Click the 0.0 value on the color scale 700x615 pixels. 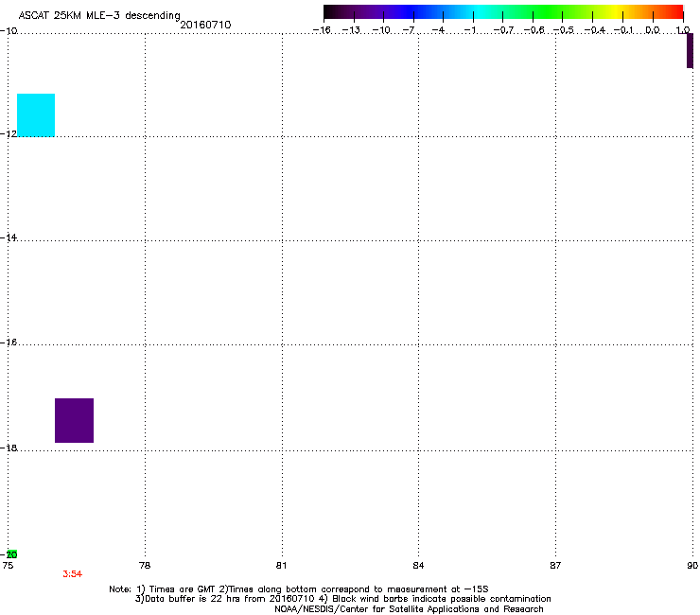click(x=653, y=30)
